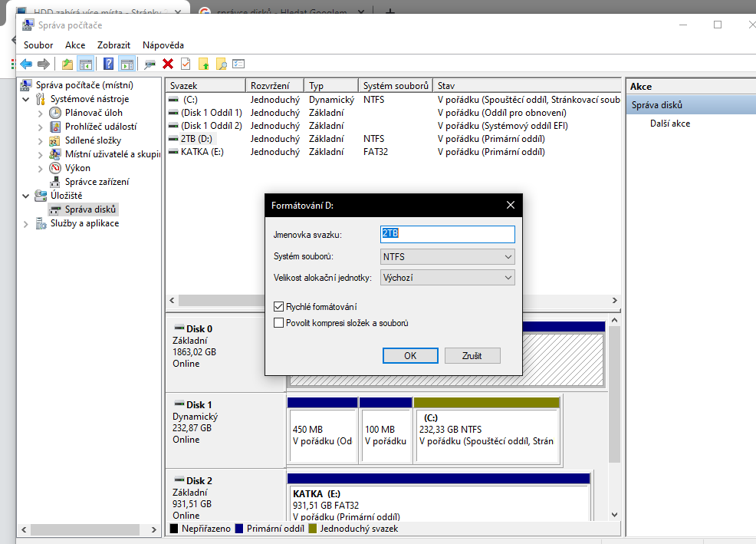Click the Zrušit button
The width and height of the screenshot is (756, 544).
tap(472, 355)
